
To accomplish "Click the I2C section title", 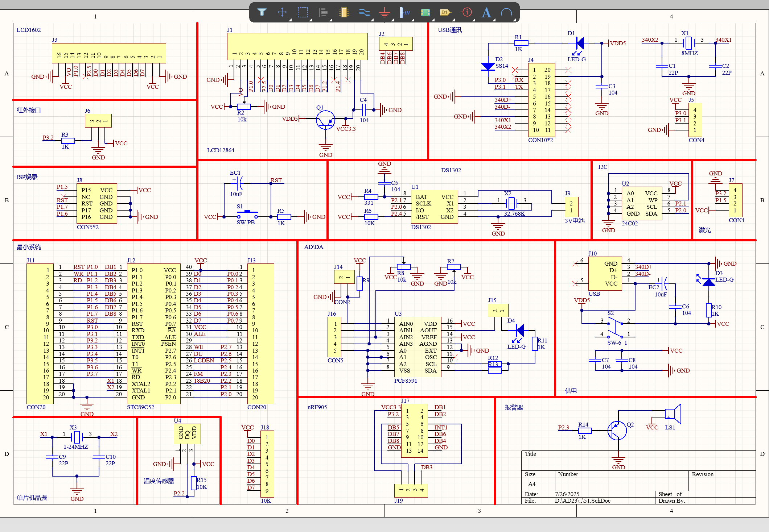I will coord(603,167).
